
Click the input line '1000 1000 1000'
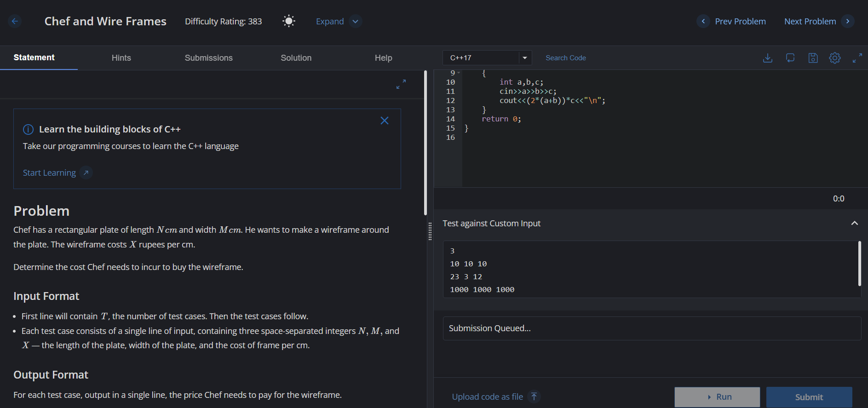click(482, 290)
